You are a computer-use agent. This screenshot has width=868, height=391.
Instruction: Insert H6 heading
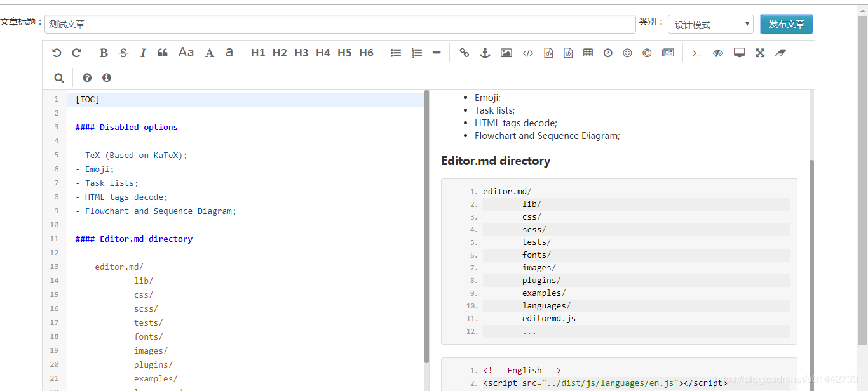[366, 53]
